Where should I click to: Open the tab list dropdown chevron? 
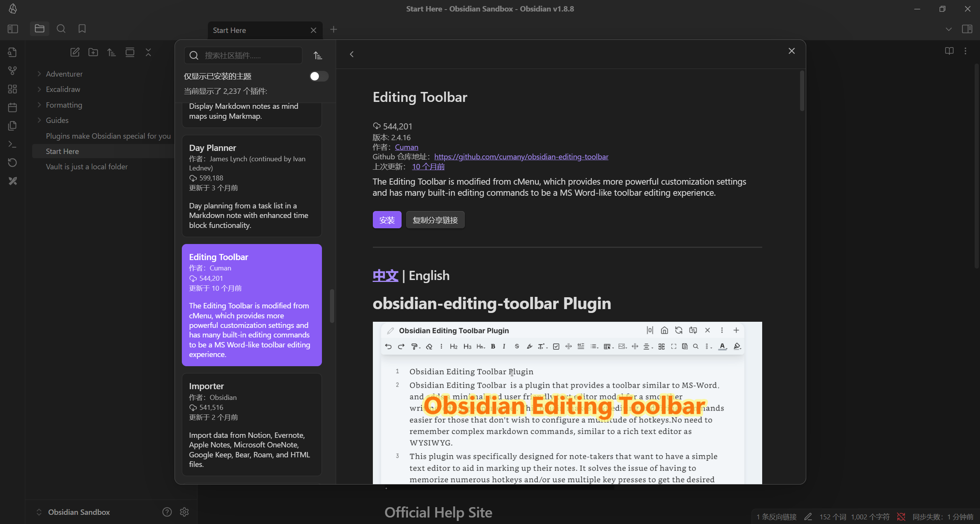point(948,29)
